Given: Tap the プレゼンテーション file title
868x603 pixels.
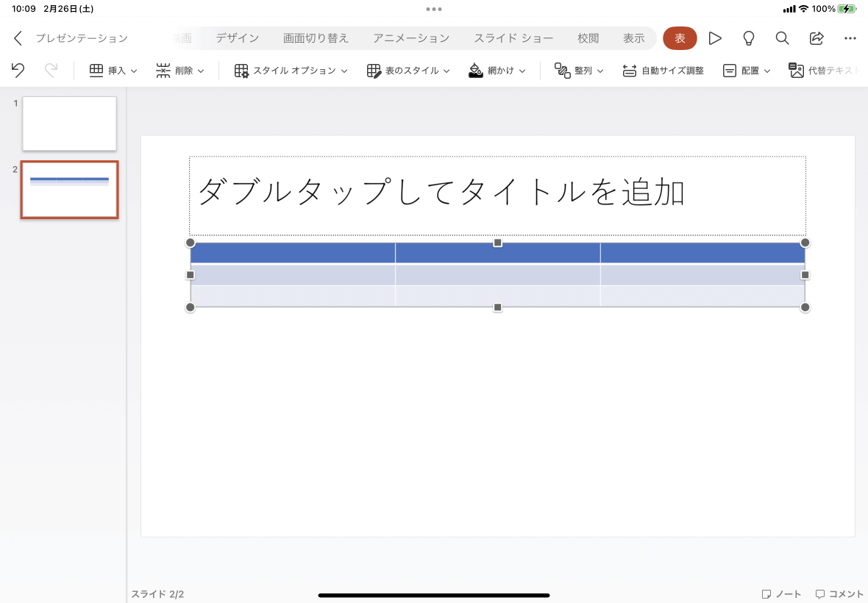Looking at the screenshot, I should (x=82, y=38).
